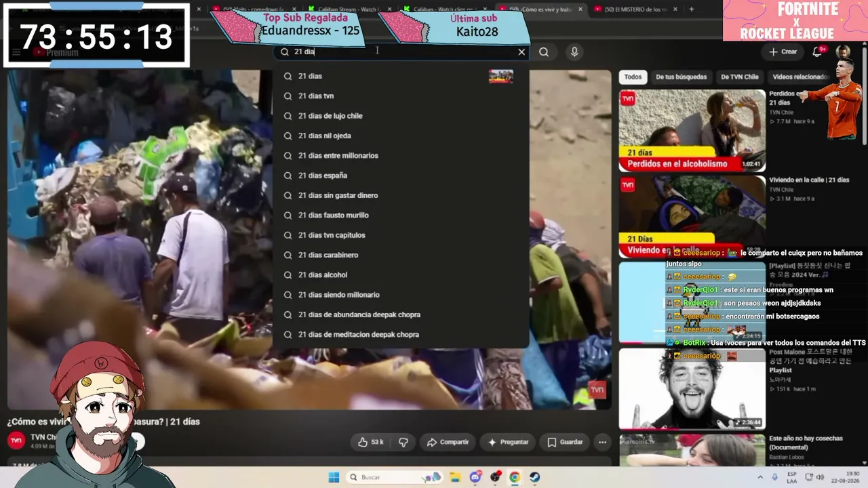The image size is (868, 488).
Task: Open Discord from the taskbar
Action: point(475,477)
